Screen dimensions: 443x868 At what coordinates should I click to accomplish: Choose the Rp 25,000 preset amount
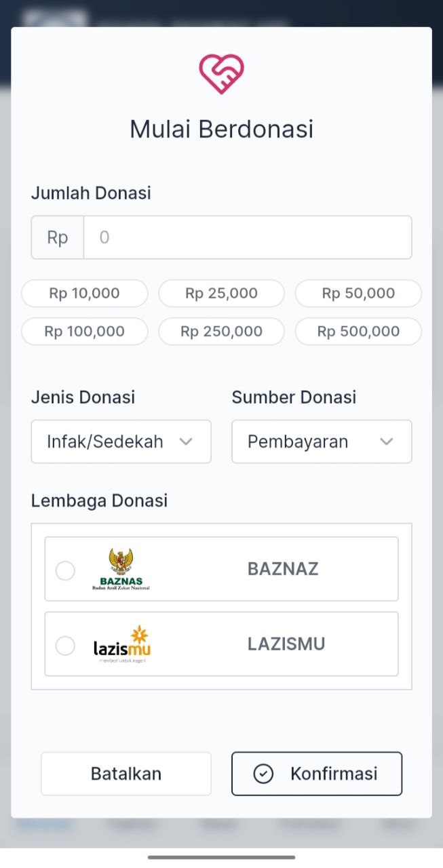click(x=221, y=294)
